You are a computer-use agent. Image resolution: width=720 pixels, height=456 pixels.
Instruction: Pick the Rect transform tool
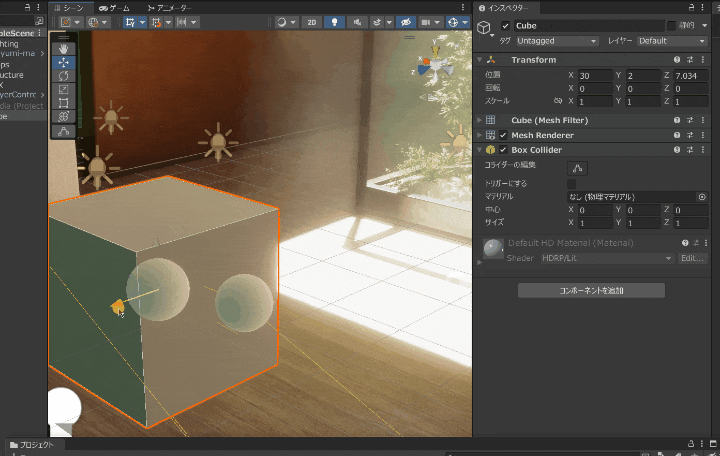point(63,102)
